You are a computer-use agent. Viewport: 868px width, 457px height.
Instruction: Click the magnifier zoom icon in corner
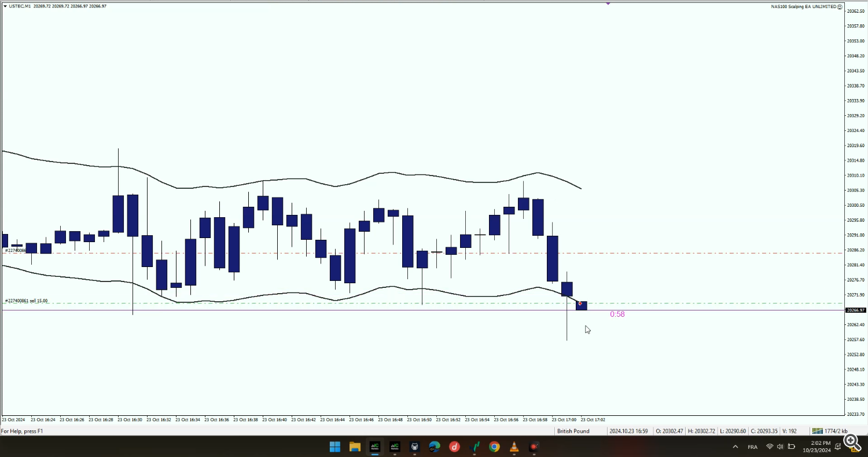click(851, 442)
